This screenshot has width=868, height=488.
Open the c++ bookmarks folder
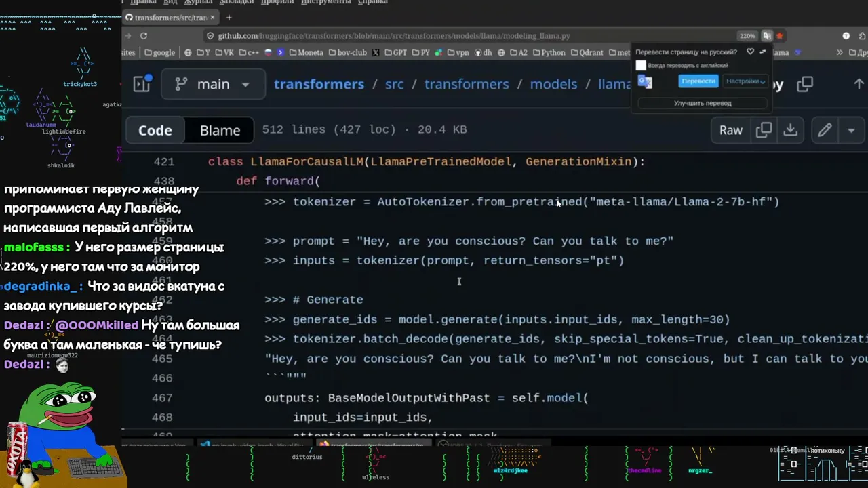248,52
